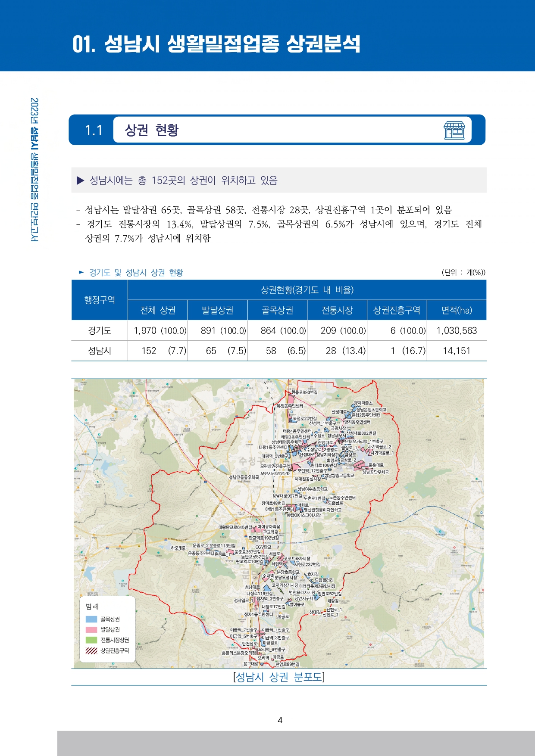Select the 발달상권 column header
Image resolution: width=535 pixels, height=756 pixels.
218,310
